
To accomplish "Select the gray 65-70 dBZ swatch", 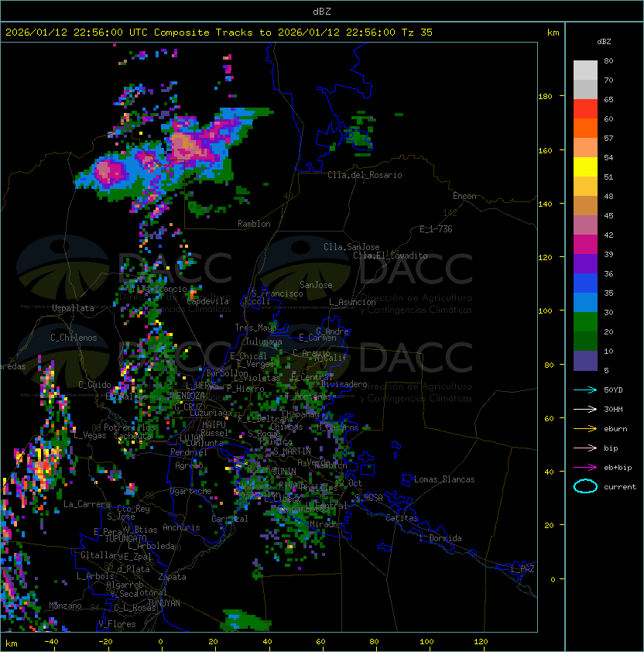I will click(x=585, y=89).
